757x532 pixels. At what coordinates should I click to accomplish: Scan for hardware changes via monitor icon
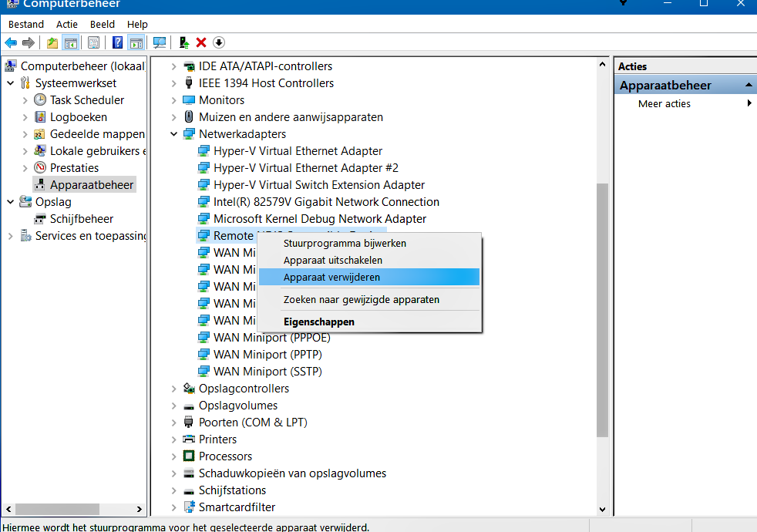(x=160, y=43)
